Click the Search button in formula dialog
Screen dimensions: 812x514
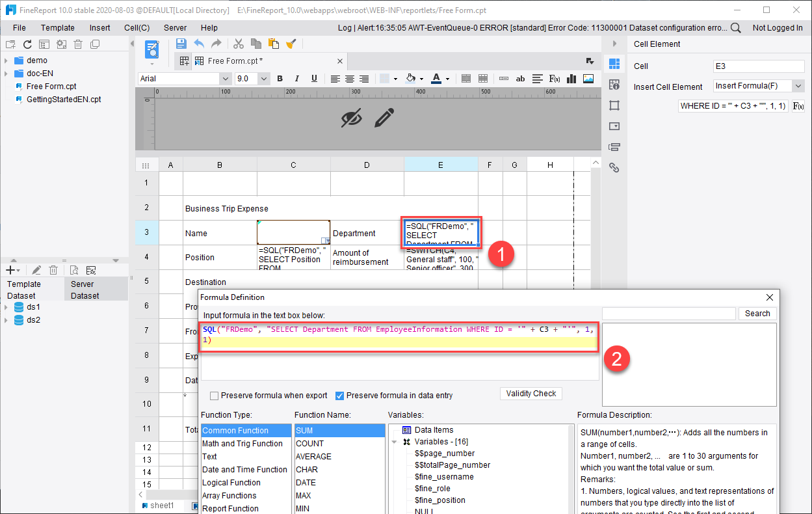[757, 314]
